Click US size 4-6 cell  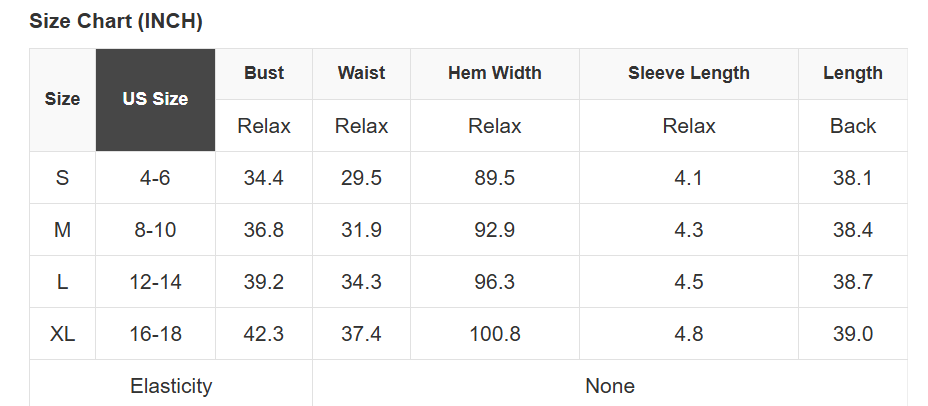coord(155,178)
